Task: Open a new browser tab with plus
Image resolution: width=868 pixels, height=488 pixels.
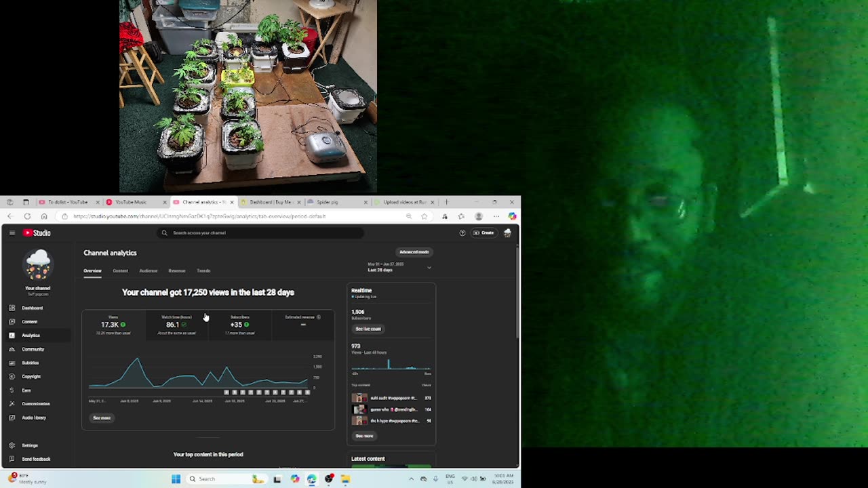Action: [x=446, y=202]
